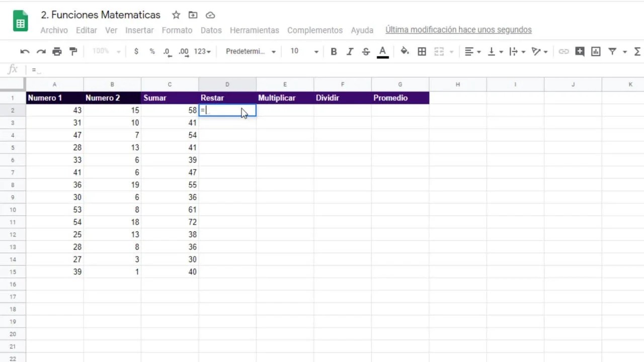Open the font size dropdown
This screenshot has height=362, width=644.
(x=302, y=51)
